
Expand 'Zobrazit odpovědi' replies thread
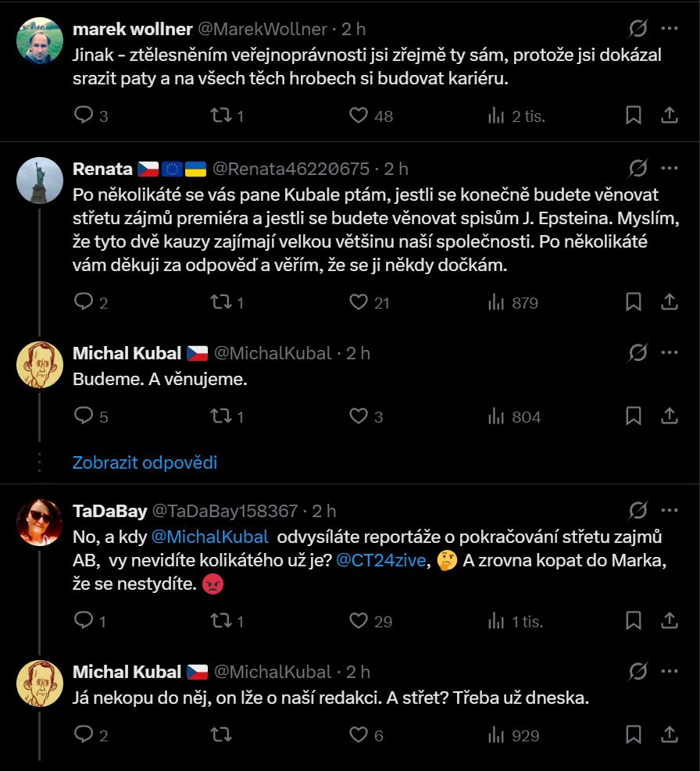point(145,462)
